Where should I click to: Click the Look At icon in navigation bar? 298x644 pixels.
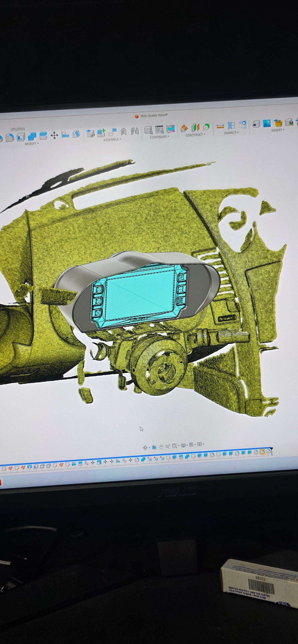154,447
